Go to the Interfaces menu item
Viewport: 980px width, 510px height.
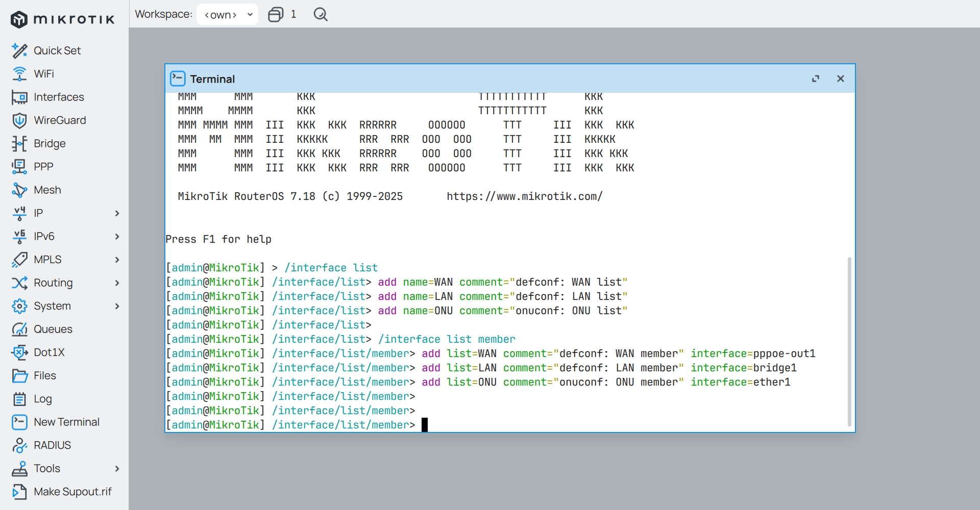tap(59, 97)
